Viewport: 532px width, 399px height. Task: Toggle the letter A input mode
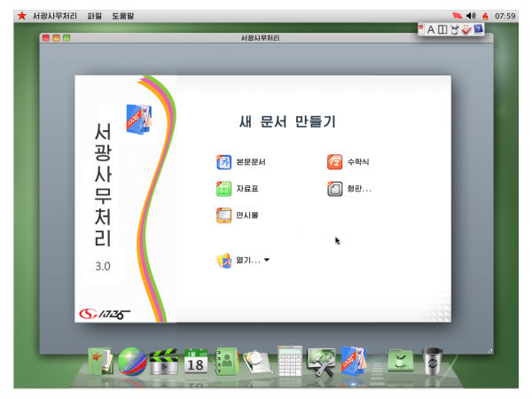[x=431, y=30]
